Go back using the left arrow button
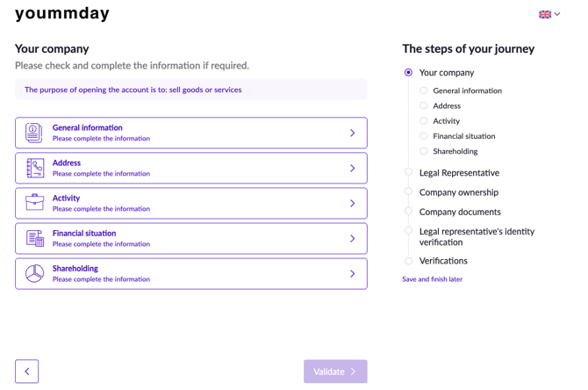588x390 pixels. pyautogui.click(x=26, y=372)
